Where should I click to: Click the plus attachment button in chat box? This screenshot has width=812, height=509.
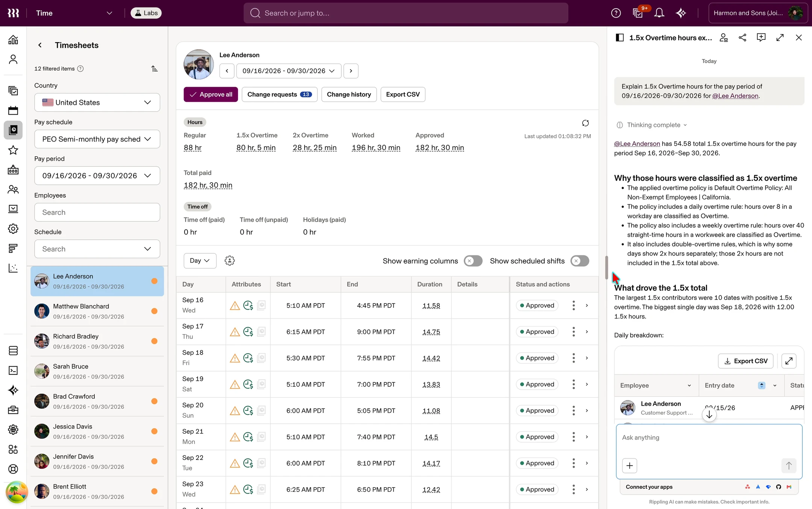(630, 466)
